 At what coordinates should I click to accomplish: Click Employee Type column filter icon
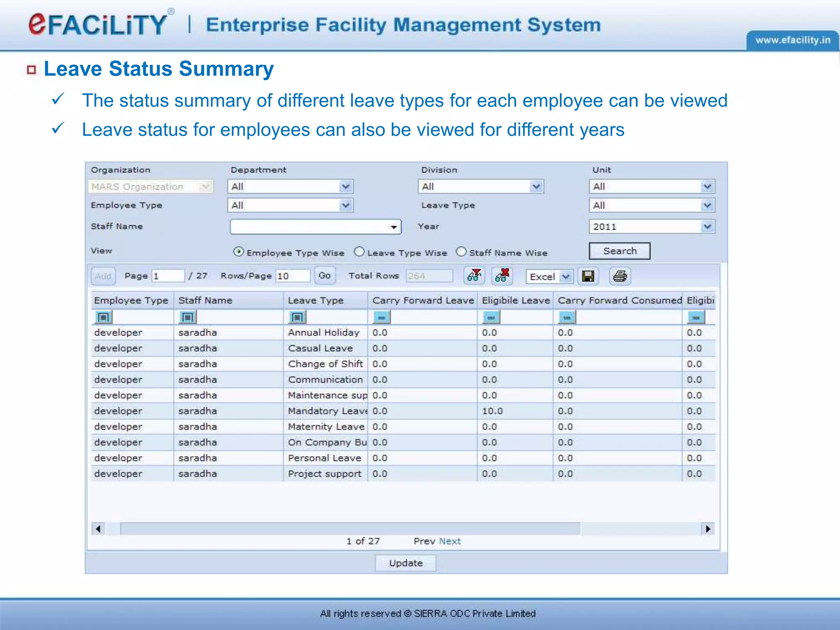click(103, 317)
